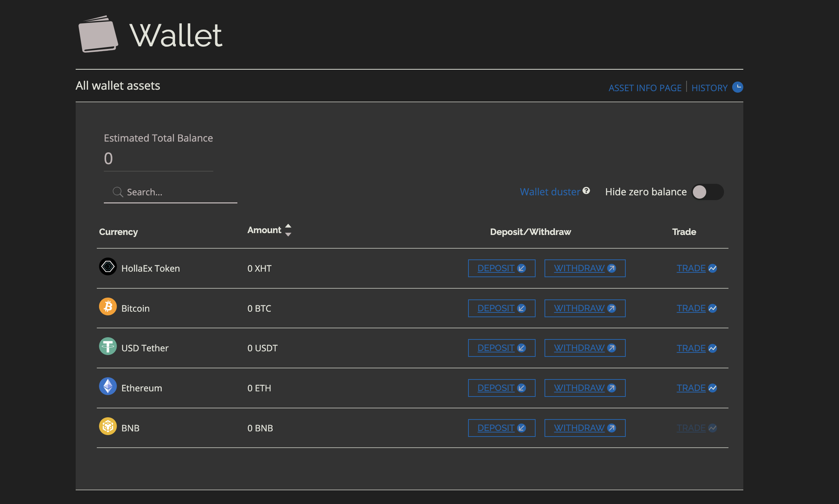Open ASSET INFO PAGE link
This screenshot has width=839, height=504.
tap(645, 88)
